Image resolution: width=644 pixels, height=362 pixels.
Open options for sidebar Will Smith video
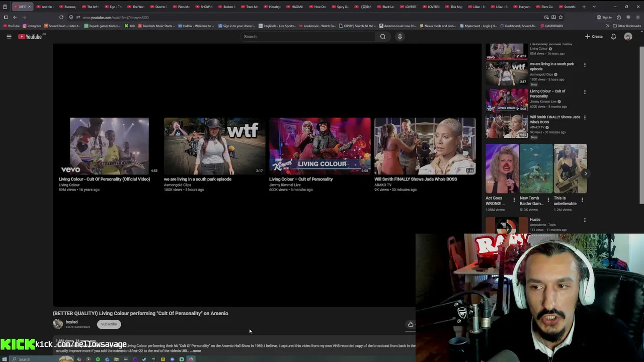(x=585, y=117)
